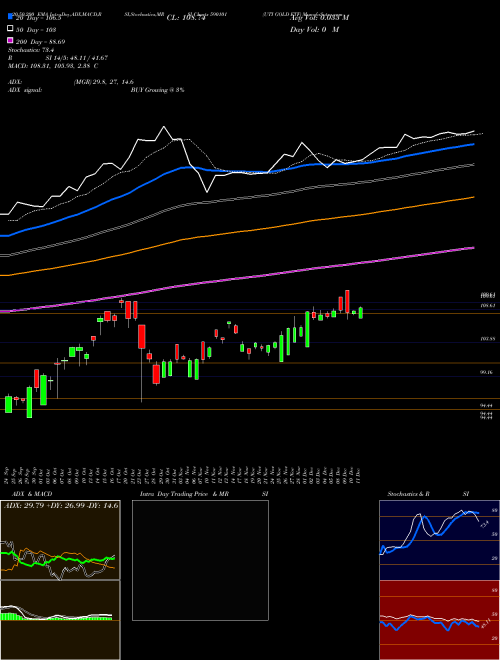Click the 'Day Vol: 0 M' label
Screen dimensions: 500x660
click(314, 30)
